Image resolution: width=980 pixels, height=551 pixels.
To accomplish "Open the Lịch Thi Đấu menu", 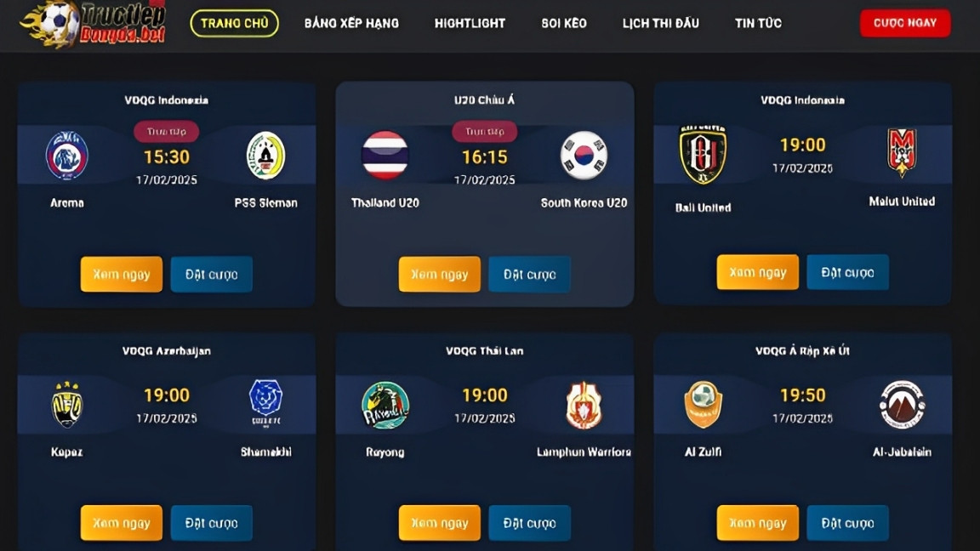I will click(x=661, y=23).
